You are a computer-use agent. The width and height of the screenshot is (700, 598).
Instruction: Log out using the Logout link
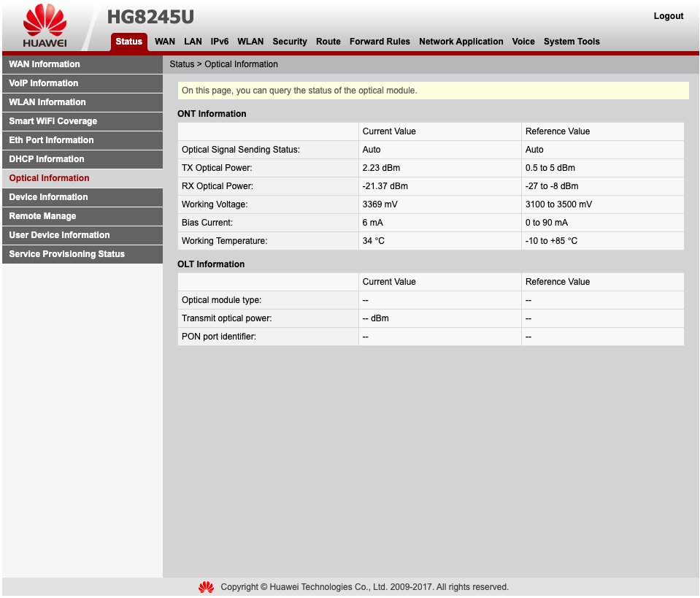click(x=669, y=16)
